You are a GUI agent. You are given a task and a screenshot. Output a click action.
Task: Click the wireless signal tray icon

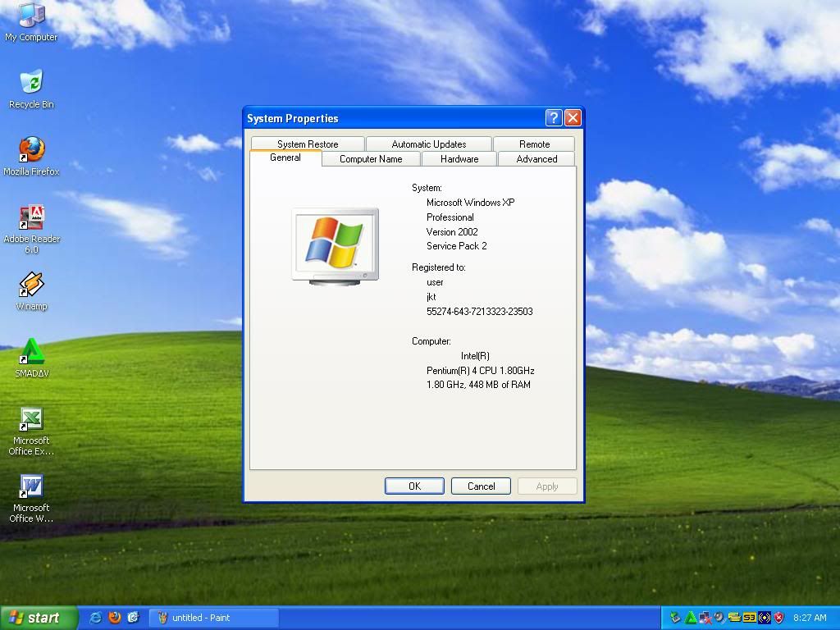coord(765,618)
